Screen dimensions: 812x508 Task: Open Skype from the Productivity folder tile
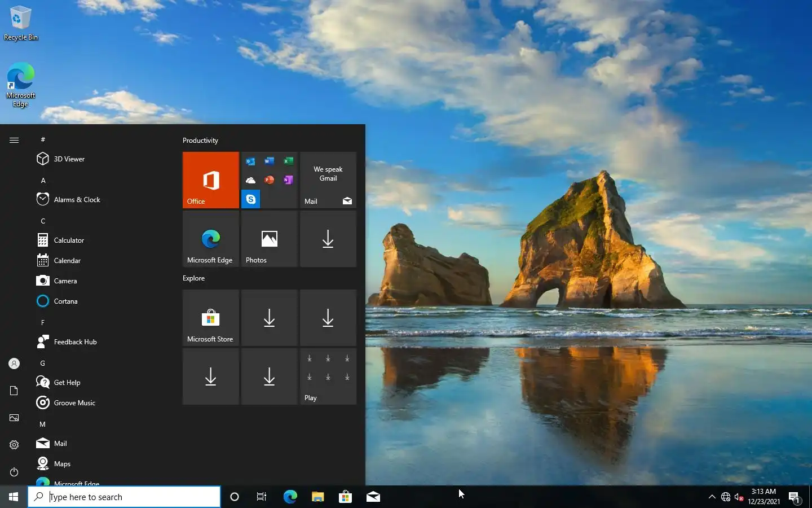[x=251, y=199]
